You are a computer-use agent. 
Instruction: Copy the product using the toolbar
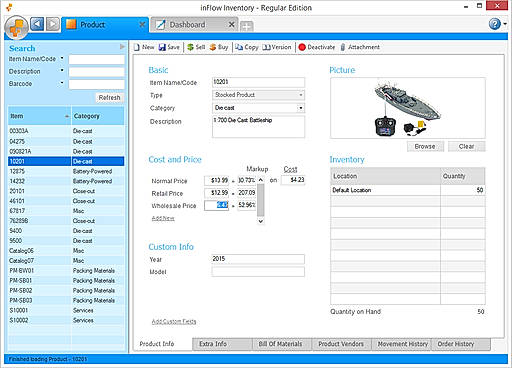tap(246, 47)
